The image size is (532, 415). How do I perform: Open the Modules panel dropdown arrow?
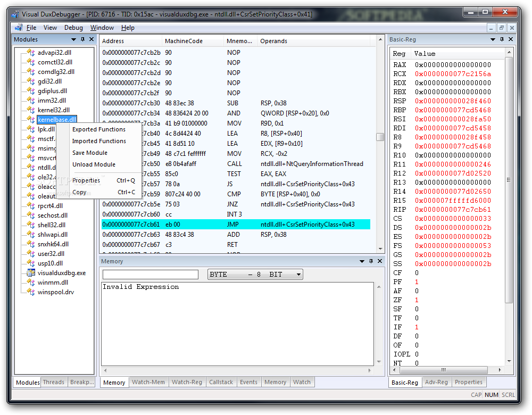73,40
